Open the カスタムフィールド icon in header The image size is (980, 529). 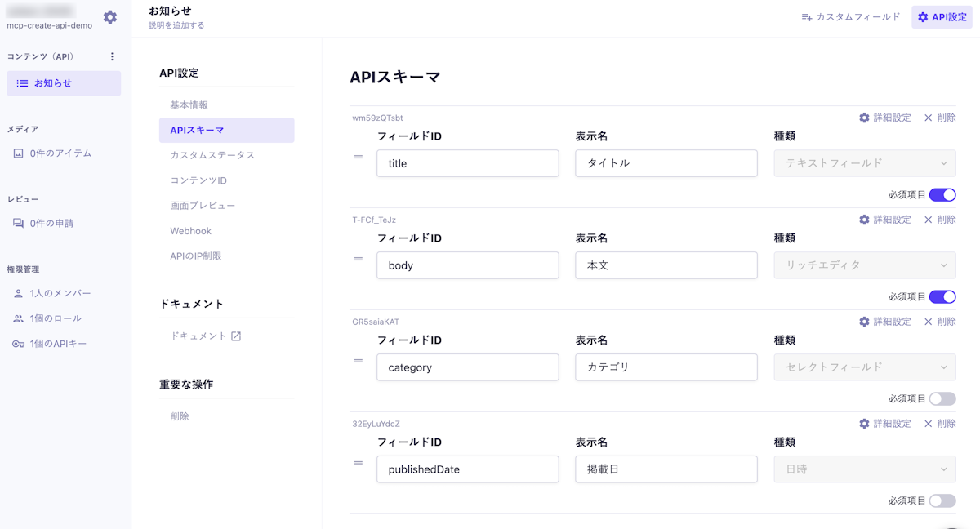tap(807, 16)
